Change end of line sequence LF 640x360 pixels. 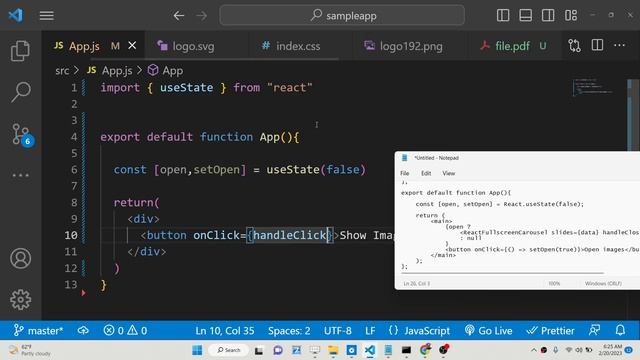pyautogui.click(x=370, y=330)
